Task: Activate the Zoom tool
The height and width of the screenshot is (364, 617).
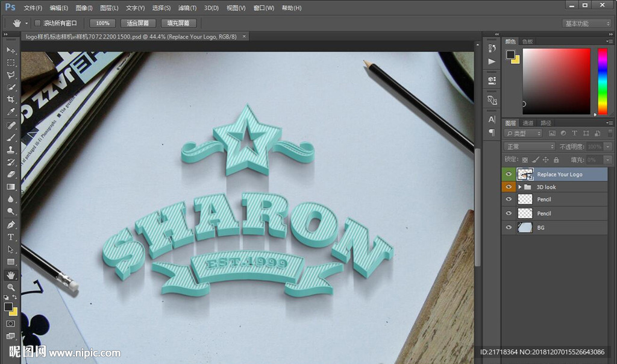Action: (x=11, y=287)
